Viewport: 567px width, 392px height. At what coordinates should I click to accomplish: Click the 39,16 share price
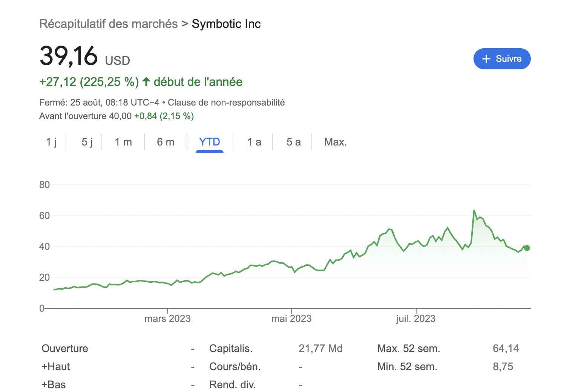(x=69, y=56)
